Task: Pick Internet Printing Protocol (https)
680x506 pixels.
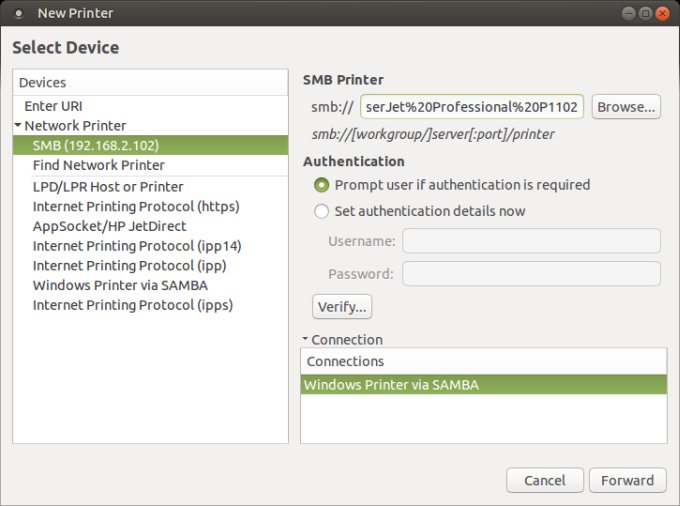Action: click(135, 206)
